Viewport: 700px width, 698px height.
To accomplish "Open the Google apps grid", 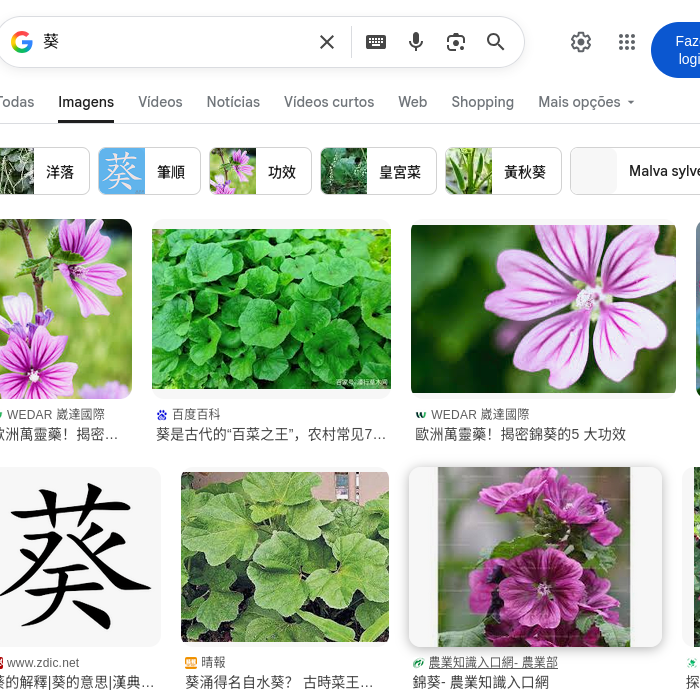I will coord(627,42).
